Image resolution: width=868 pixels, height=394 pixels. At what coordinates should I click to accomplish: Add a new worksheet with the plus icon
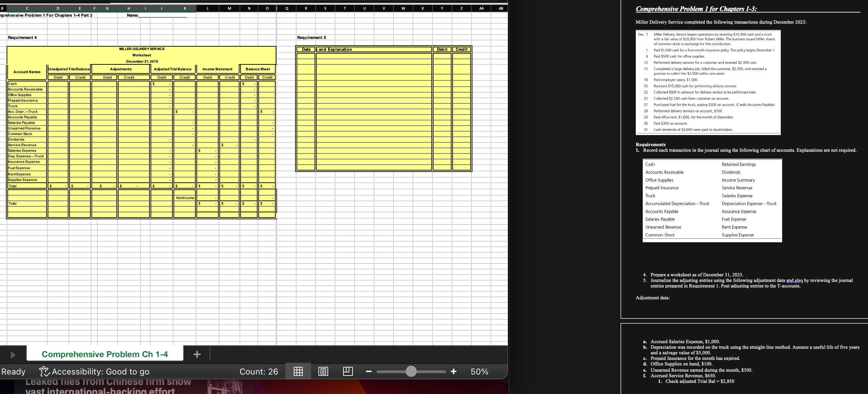(197, 354)
